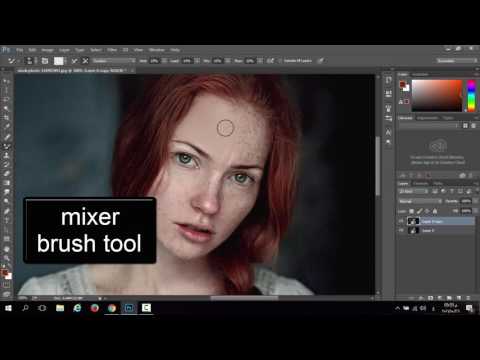Switch to the Swatches tab
The image size is (480, 360).
420,74
